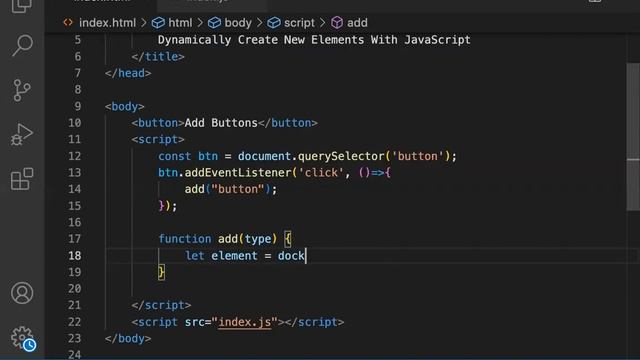Select html in the breadcrumb

(180, 23)
